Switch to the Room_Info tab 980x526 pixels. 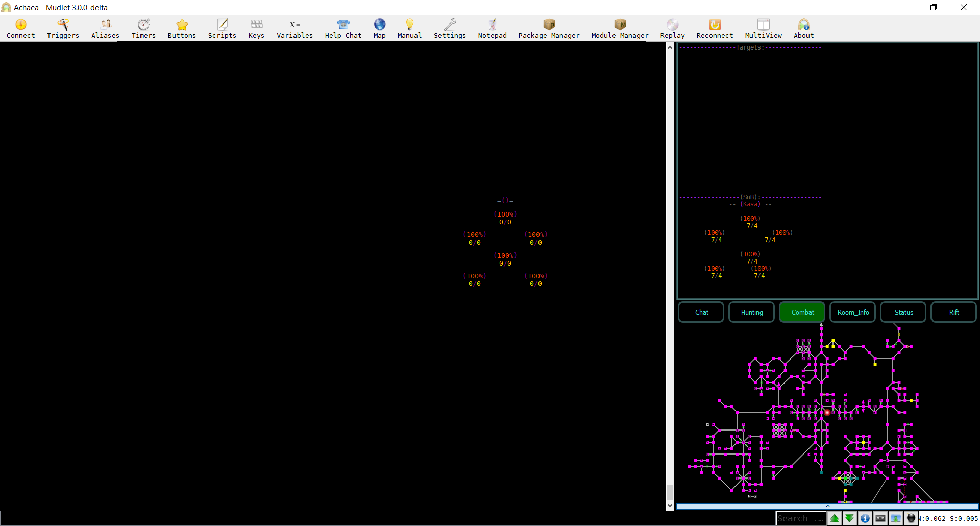853,312
